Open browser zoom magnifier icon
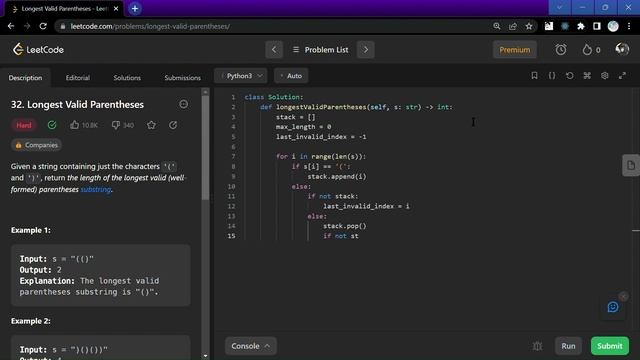Image resolution: width=640 pixels, height=360 pixels. click(497, 26)
